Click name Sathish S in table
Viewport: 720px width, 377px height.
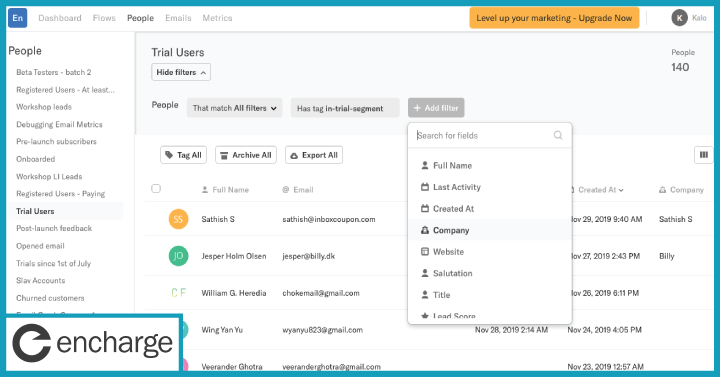point(218,219)
